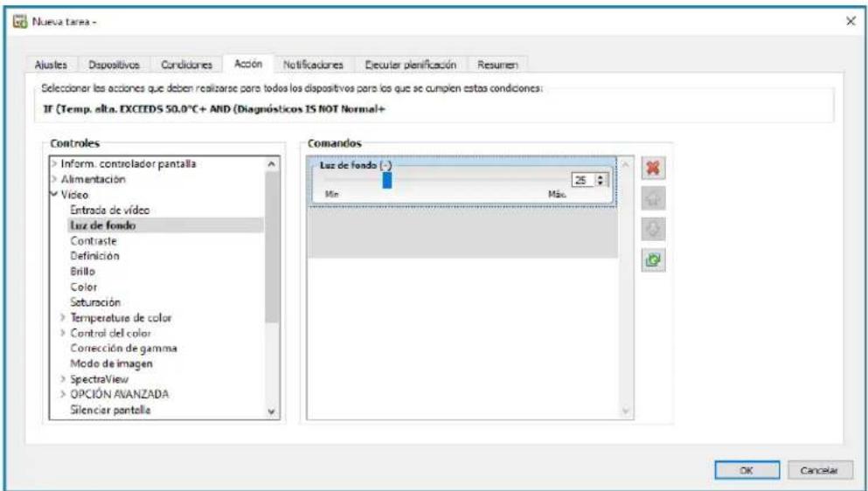
Task: Switch to the Ajustes tab
Action: point(51,65)
